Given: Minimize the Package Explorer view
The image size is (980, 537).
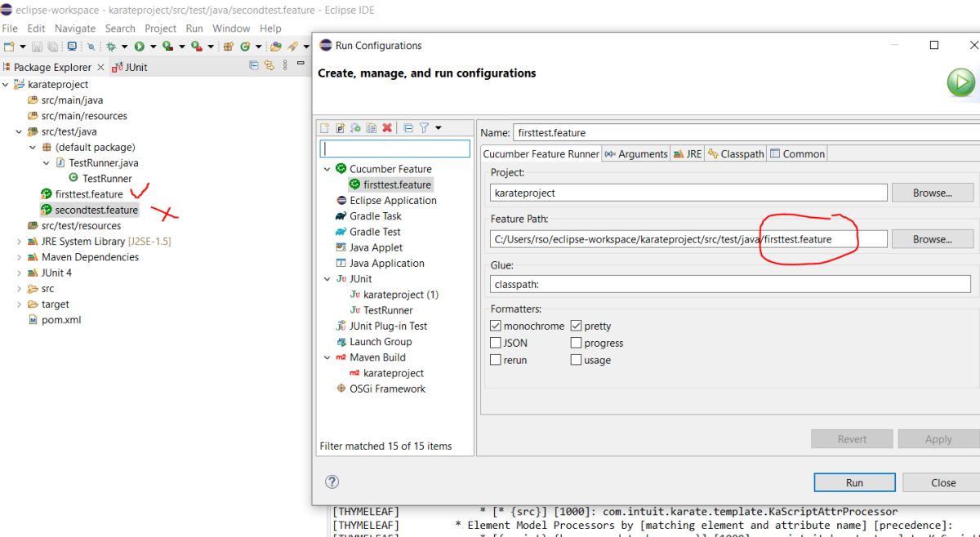Looking at the screenshot, I should click(x=301, y=63).
